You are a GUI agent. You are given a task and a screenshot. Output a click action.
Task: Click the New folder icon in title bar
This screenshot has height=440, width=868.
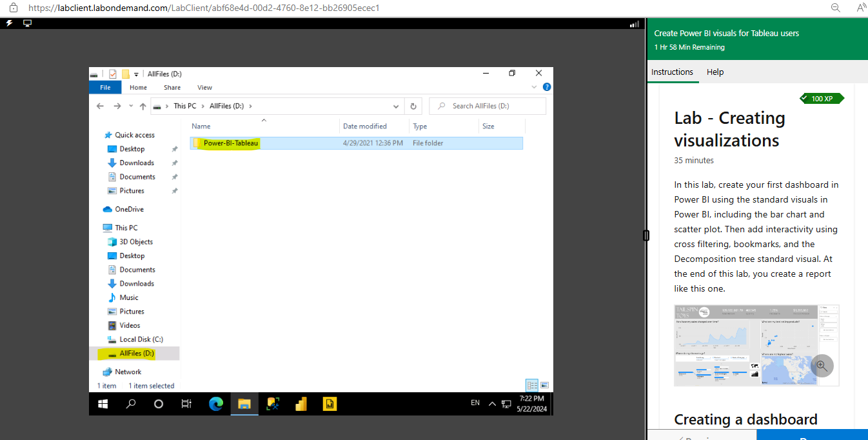pyautogui.click(x=126, y=74)
